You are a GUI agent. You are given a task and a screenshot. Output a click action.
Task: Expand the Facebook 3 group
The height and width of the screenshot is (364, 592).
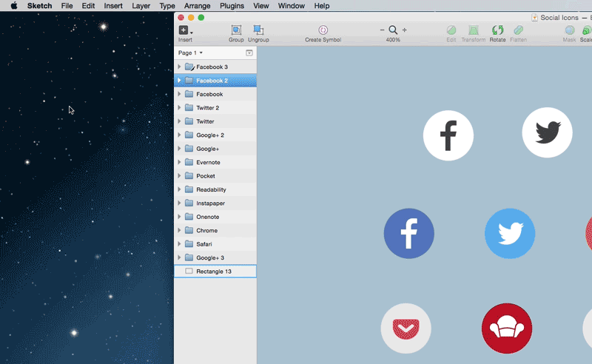179,67
